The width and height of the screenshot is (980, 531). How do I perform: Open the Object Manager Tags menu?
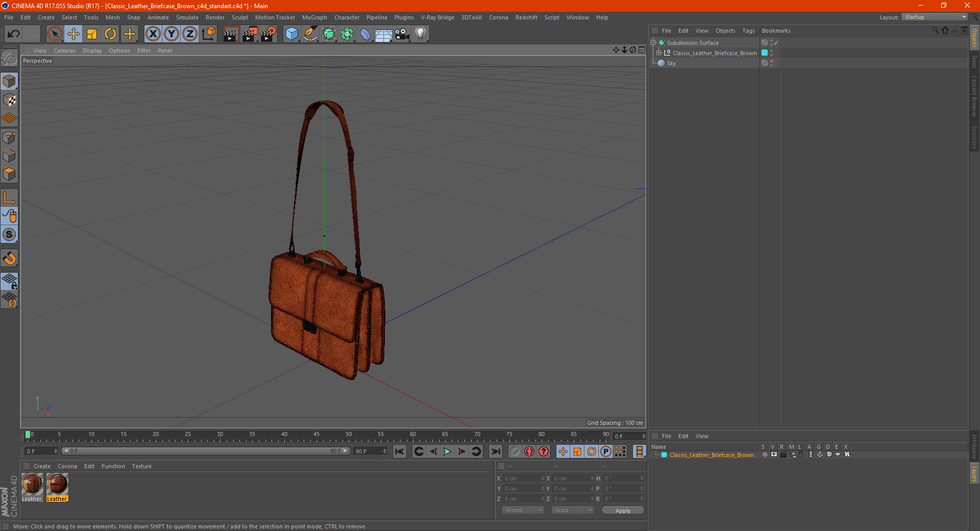pos(748,31)
